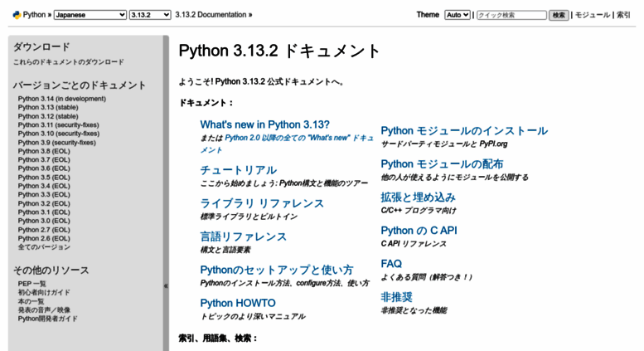Open Python 3.9 (security-fixes) docs

coord(56,143)
